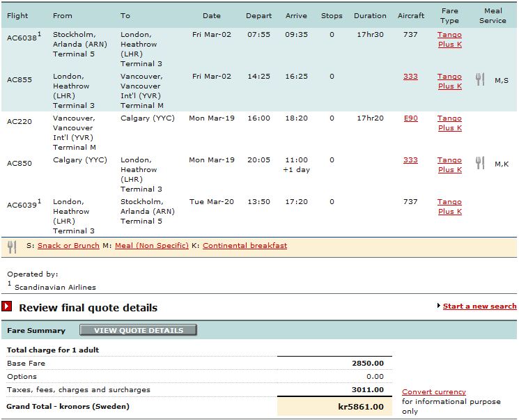Screen dimensions: 519x420
Task: Open Tango Plus K fare for AC220
Action: (449, 123)
